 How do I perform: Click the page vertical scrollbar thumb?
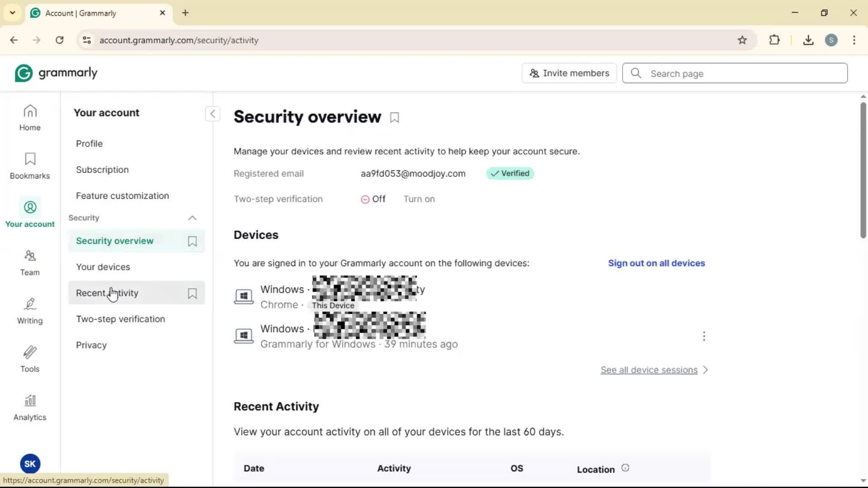tap(863, 169)
